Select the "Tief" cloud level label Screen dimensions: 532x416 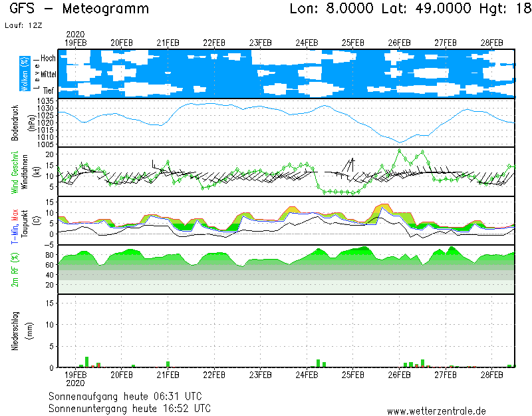[x=49, y=91]
